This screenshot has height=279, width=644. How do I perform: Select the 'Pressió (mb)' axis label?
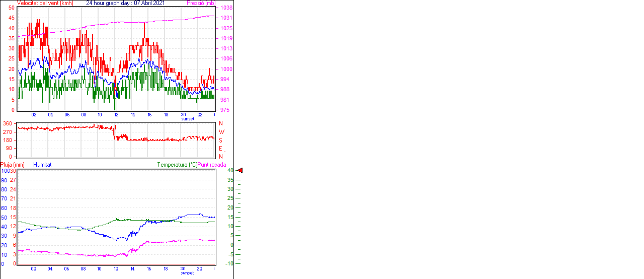[x=200, y=3]
